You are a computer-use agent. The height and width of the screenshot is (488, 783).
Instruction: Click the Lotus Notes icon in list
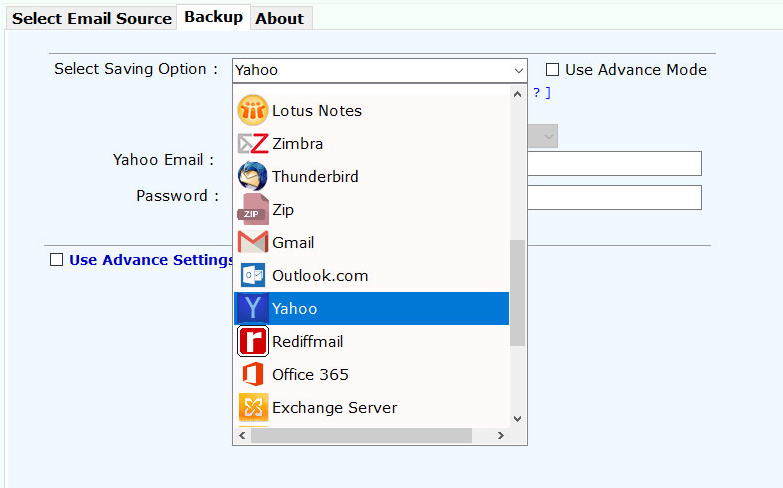point(253,111)
